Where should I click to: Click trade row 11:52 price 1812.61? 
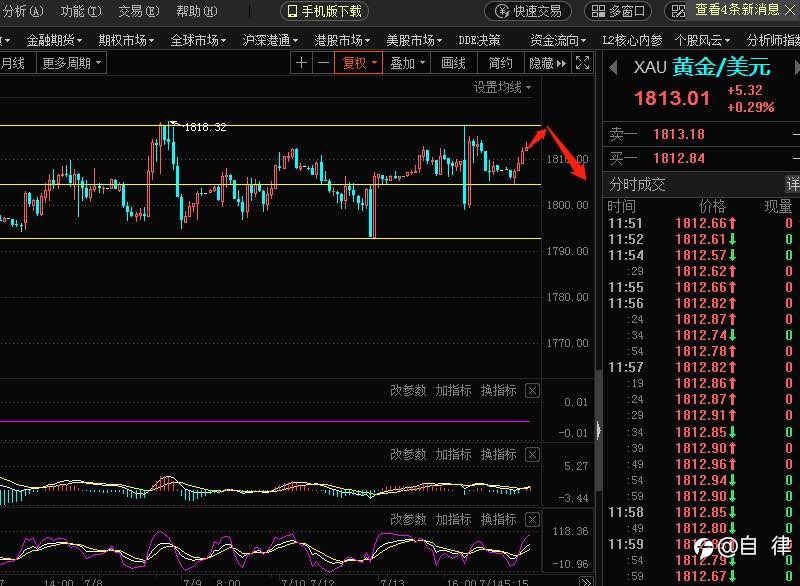click(701, 239)
